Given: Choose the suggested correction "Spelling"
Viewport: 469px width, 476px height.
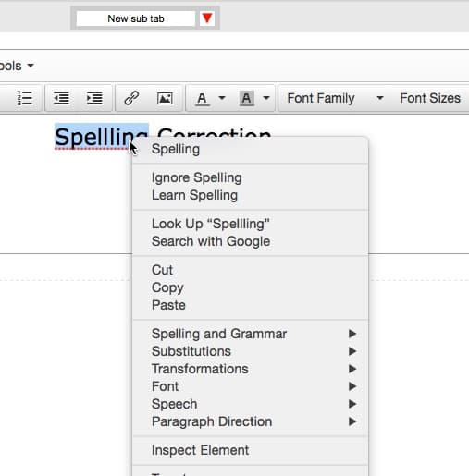Looking at the screenshot, I should pos(250,149).
